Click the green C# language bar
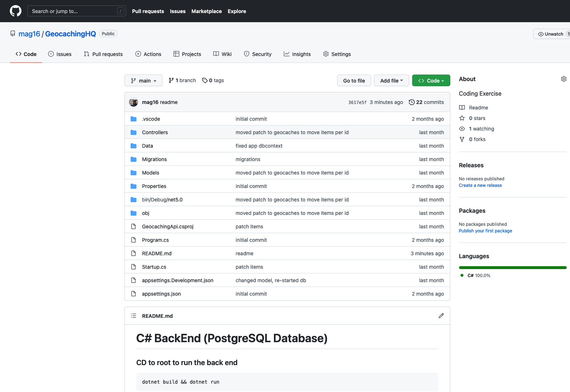The width and height of the screenshot is (570, 392). pyautogui.click(x=513, y=268)
